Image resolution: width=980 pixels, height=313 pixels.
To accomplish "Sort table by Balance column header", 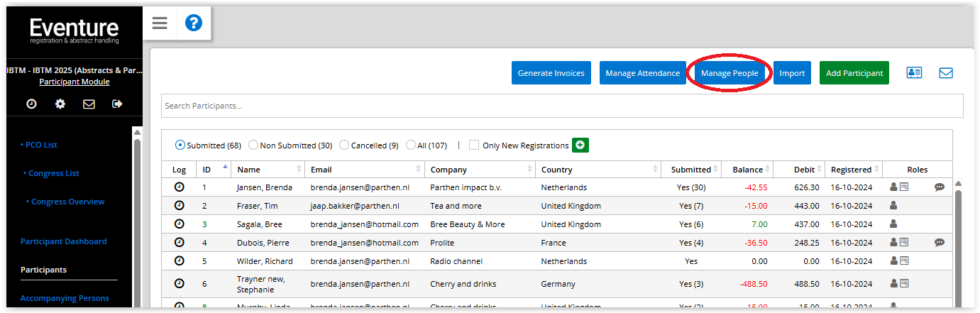I will coord(747,170).
